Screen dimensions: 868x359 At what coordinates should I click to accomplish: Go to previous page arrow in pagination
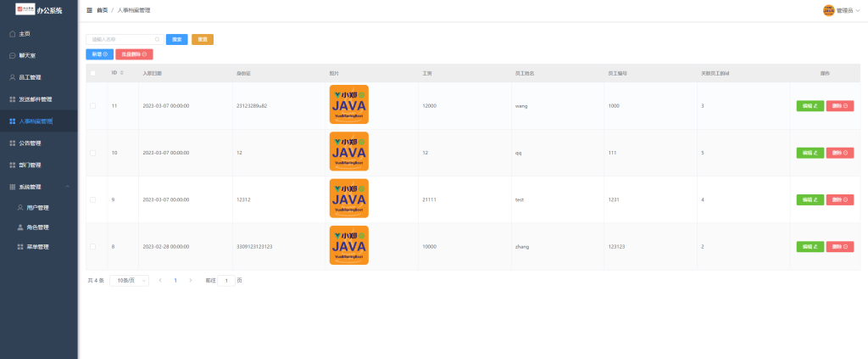point(160,280)
